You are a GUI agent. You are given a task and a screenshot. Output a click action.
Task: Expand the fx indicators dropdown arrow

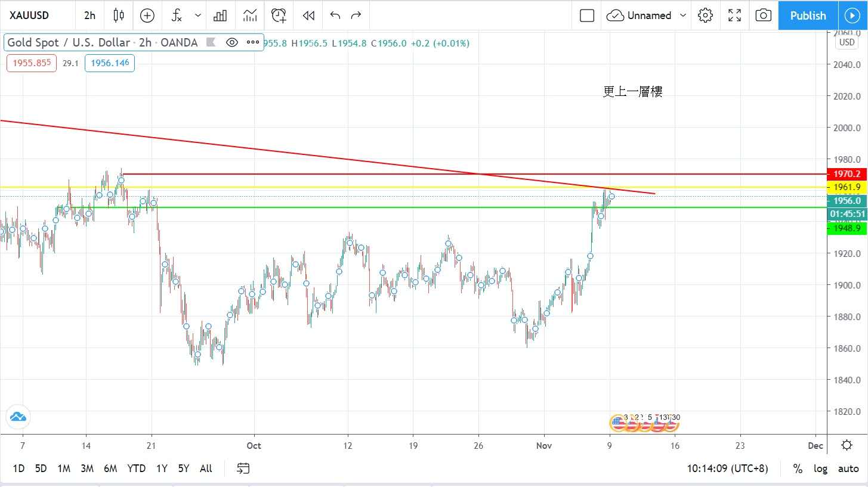198,15
